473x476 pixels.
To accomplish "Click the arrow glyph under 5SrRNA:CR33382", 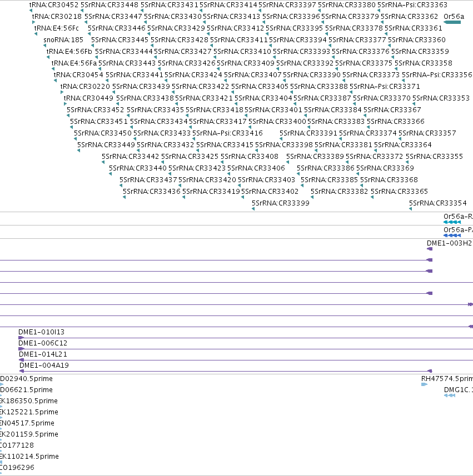I will pyautogui.click(x=312, y=197).
